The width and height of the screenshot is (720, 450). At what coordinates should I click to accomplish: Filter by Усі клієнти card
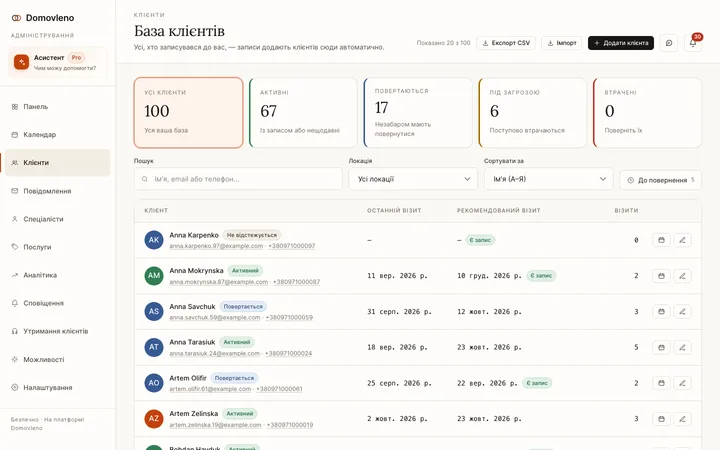tap(189, 112)
